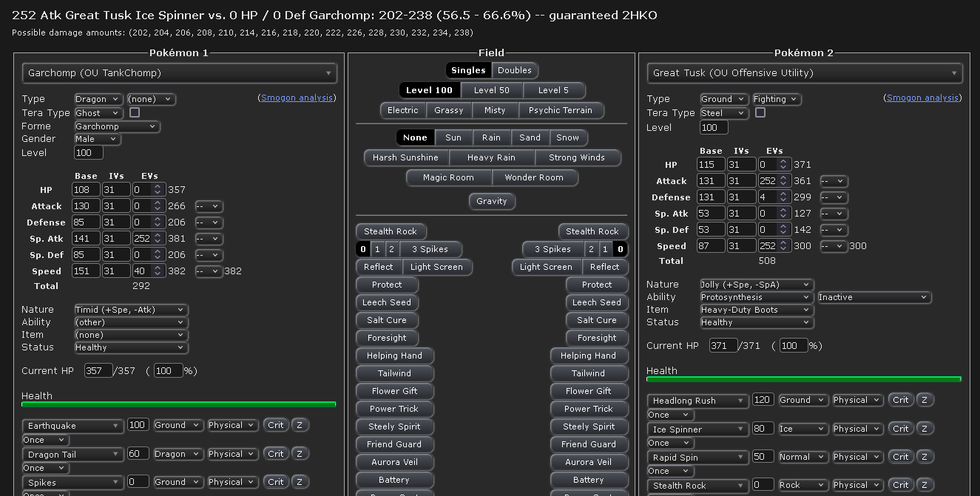Toggle Z-move for Dragon Tail
The width and height of the screenshot is (980, 496).
(300, 454)
